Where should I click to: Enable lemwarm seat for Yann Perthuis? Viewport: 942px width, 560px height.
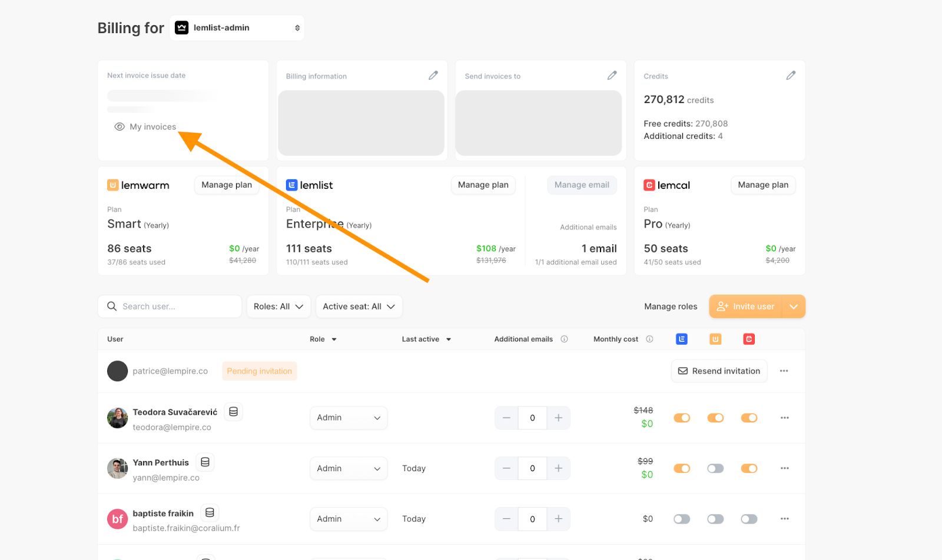coord(715,468)
